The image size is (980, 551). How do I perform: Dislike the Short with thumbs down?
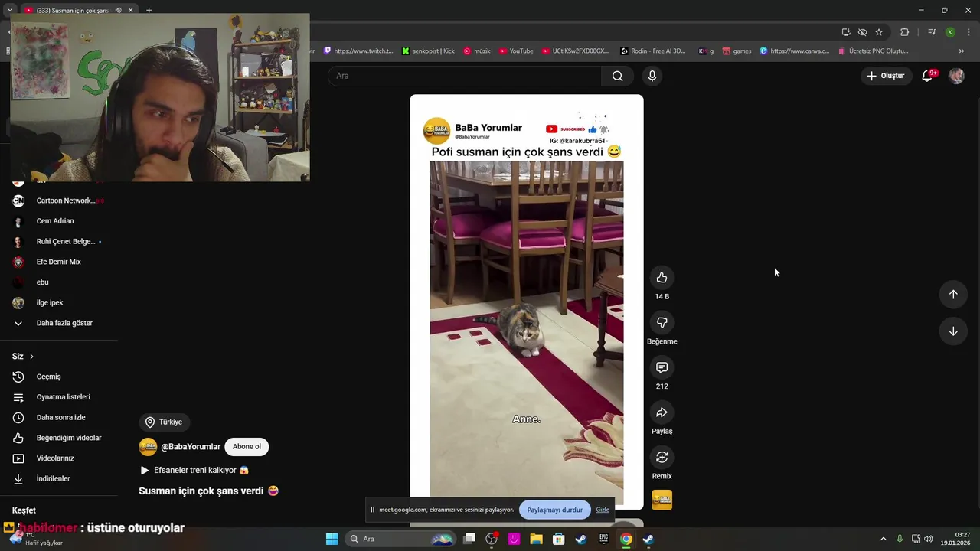(x=661, y=322)
